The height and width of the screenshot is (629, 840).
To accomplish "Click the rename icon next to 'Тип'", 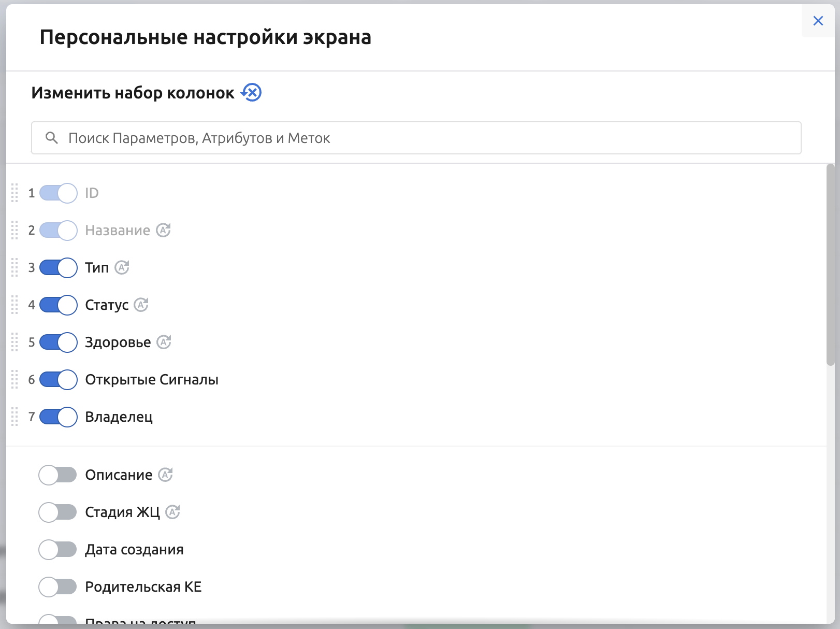I will coord(122,267).
